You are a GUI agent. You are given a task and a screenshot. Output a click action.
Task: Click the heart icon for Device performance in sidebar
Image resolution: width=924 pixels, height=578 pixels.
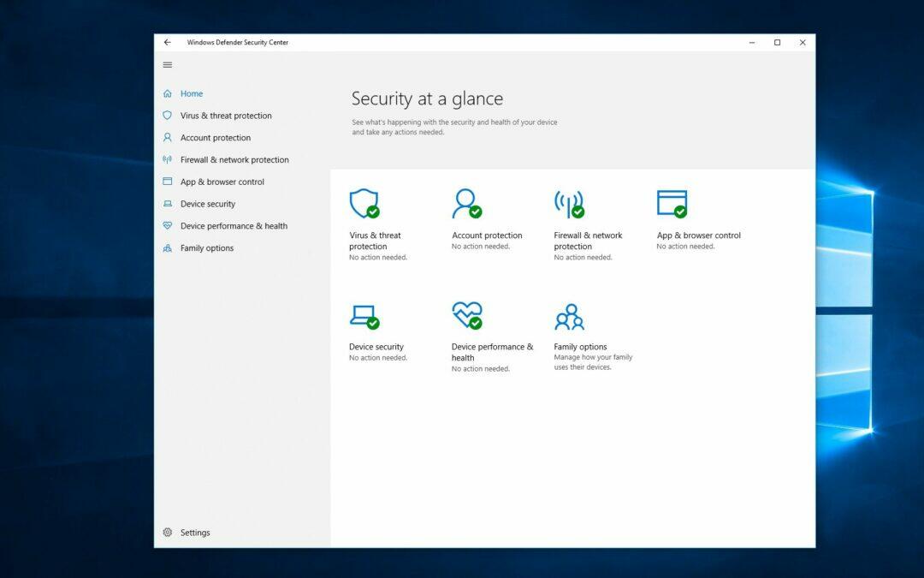168,226
